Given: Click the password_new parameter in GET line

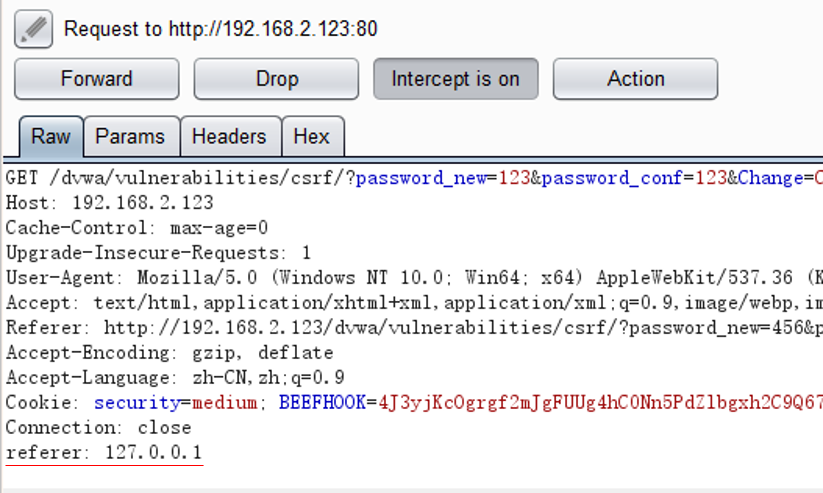Looking at the screenshot, I should (420, 178).
